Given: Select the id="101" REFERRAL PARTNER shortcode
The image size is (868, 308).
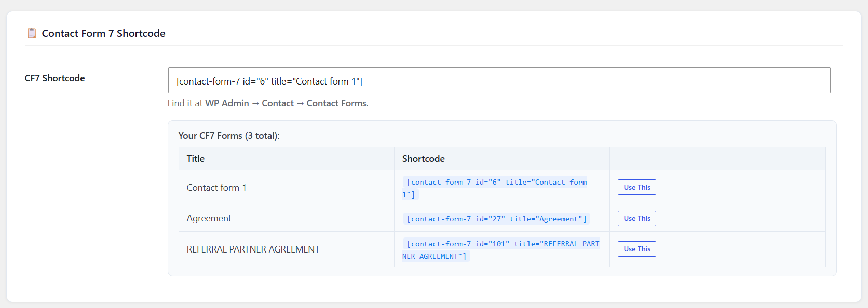Looking at the screenshot, I should (501, 250).
